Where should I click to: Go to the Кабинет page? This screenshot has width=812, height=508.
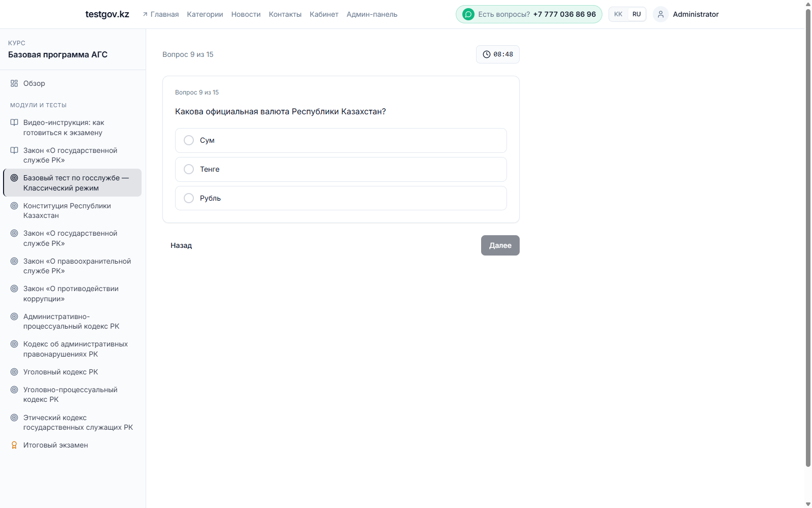[324, 14]
